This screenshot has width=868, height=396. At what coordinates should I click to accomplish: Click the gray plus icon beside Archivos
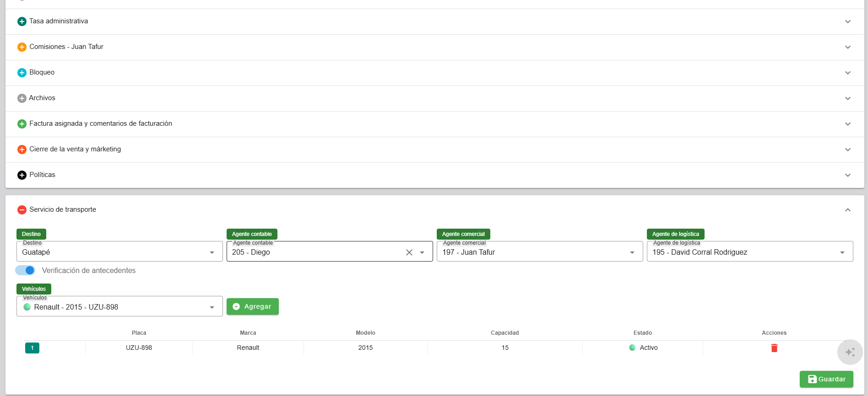pos(22,98)
